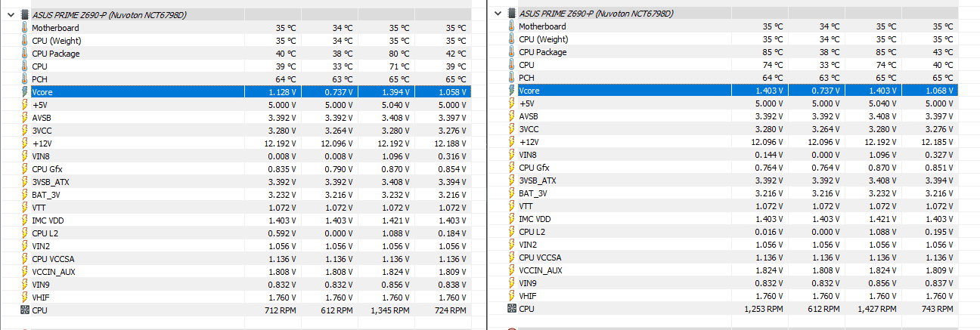Select the CPU Package average 43 °C
Viewport: 980px width, 330px height.
tap(943, 52)
